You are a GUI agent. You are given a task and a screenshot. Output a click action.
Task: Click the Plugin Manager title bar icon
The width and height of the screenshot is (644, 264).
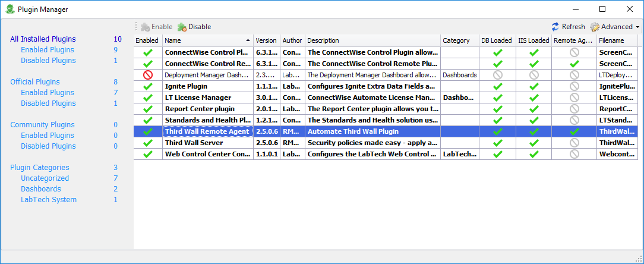[10, 9]
